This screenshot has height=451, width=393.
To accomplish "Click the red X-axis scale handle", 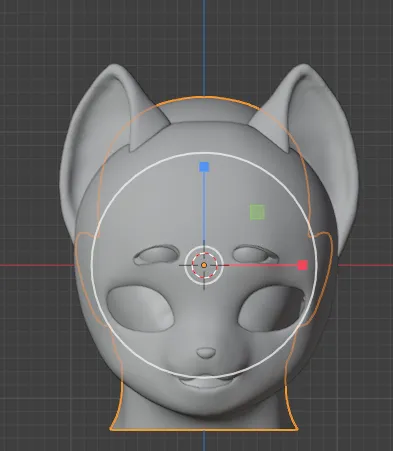I will pos(302,265).
